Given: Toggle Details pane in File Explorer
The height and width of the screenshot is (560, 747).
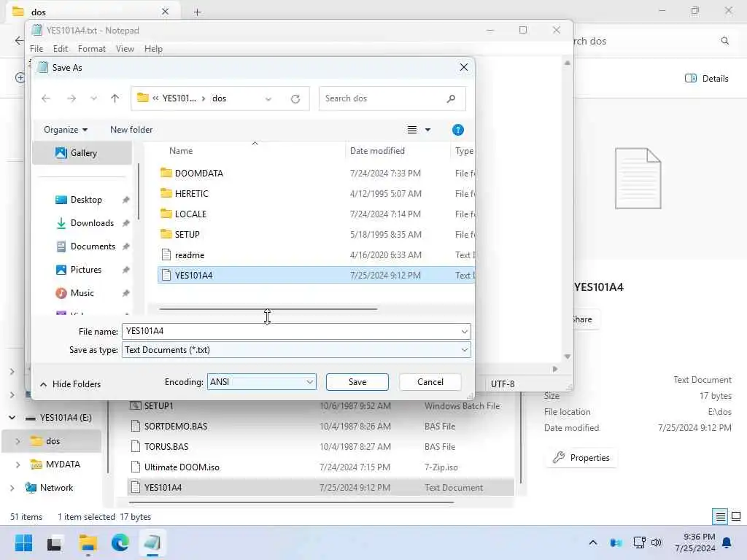Looking at the screenshot, I should (706, 79).
